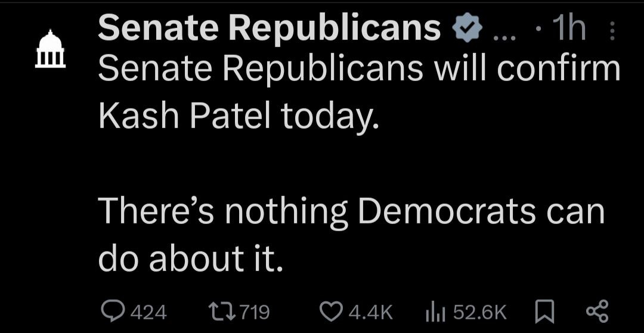Toggle the bookmark icon
This screenshot has width=644, height=333.
tap(543, 311)
